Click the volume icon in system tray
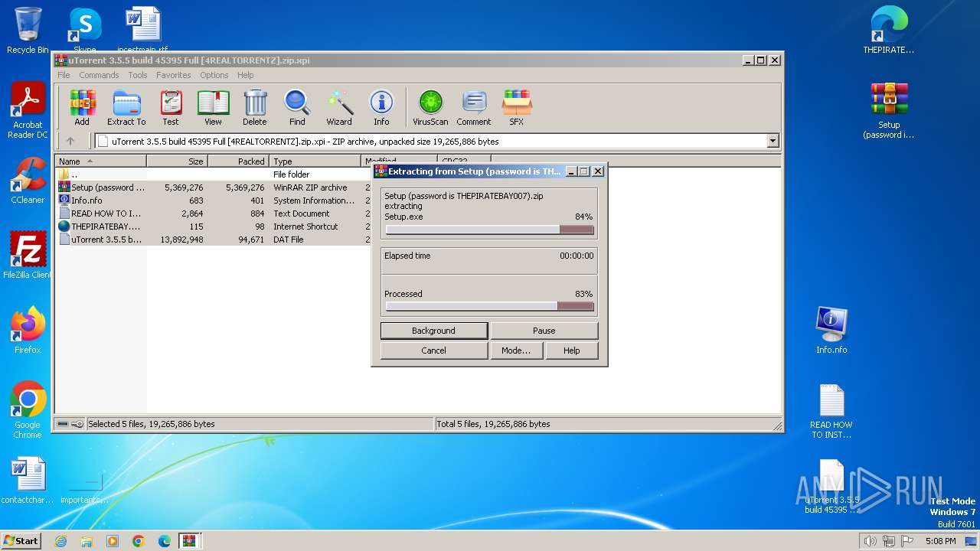Image resolution: width=980 pixels, height=551 pixels. point(870,541)
